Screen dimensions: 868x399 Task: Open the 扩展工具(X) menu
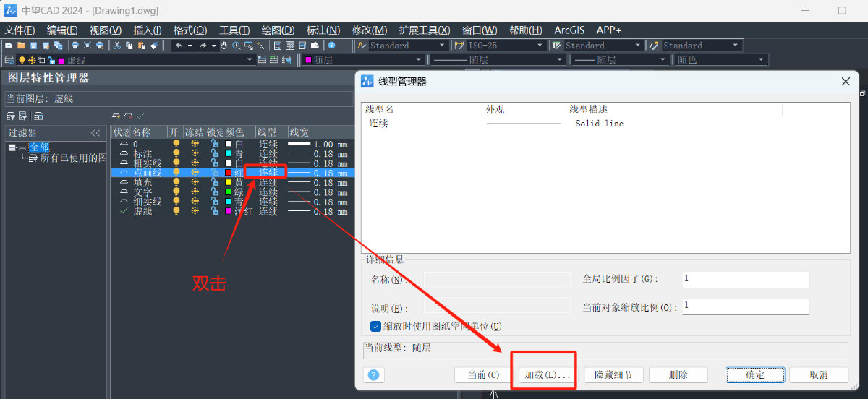click(424, 30)
